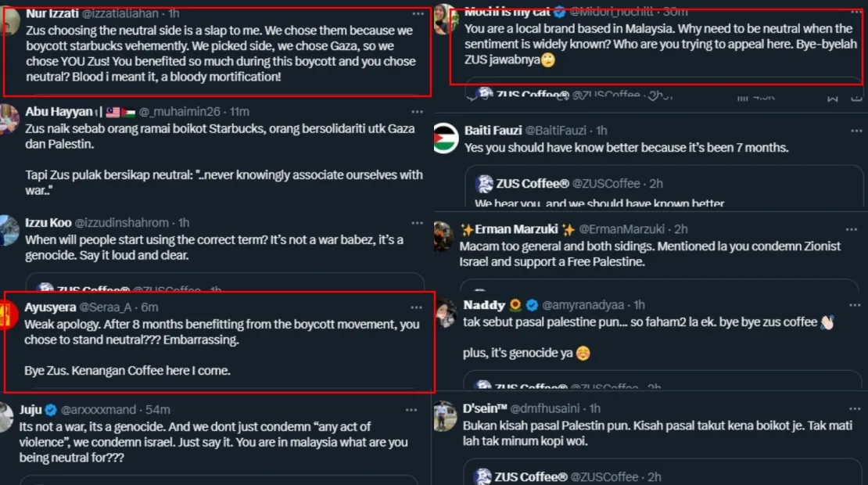Open the three-dot menu on Ayusyera's tweet
The height and width of the screenshot is (485, 868).
[416, 307]
